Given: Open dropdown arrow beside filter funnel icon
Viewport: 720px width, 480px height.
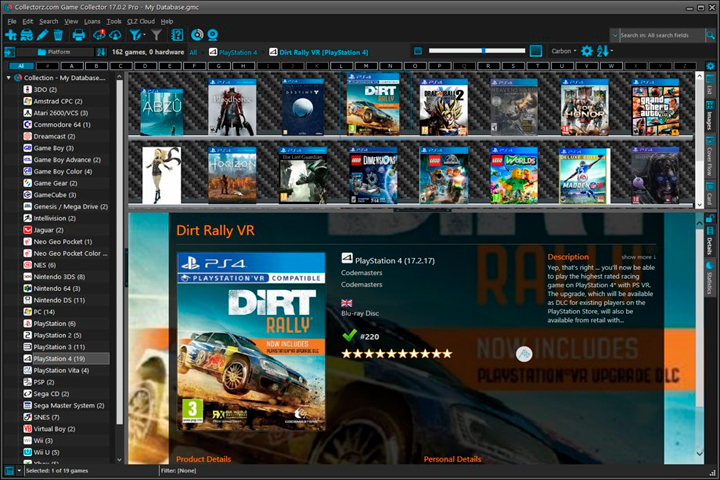Looking at the screenshot, I should coord(144,35).
